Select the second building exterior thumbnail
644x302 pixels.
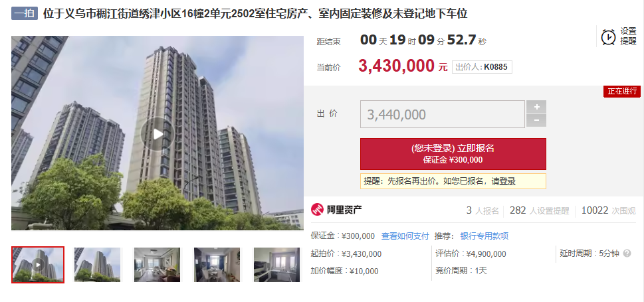coord(97,265)
